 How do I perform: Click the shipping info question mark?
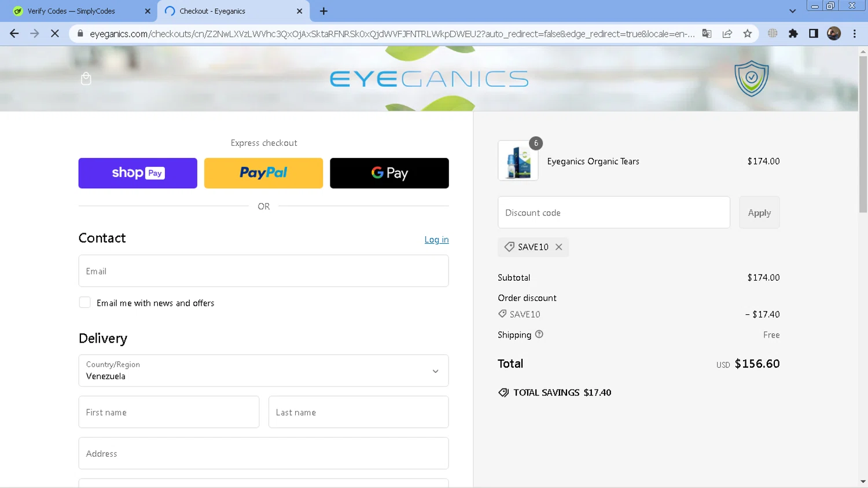[x=539, y=335]
